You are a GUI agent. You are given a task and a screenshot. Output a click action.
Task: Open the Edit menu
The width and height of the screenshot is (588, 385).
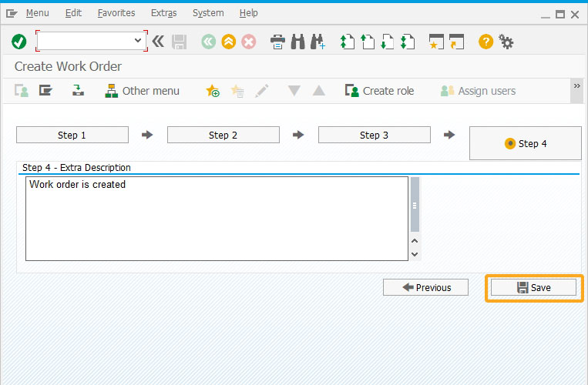(x=73, y=13)
